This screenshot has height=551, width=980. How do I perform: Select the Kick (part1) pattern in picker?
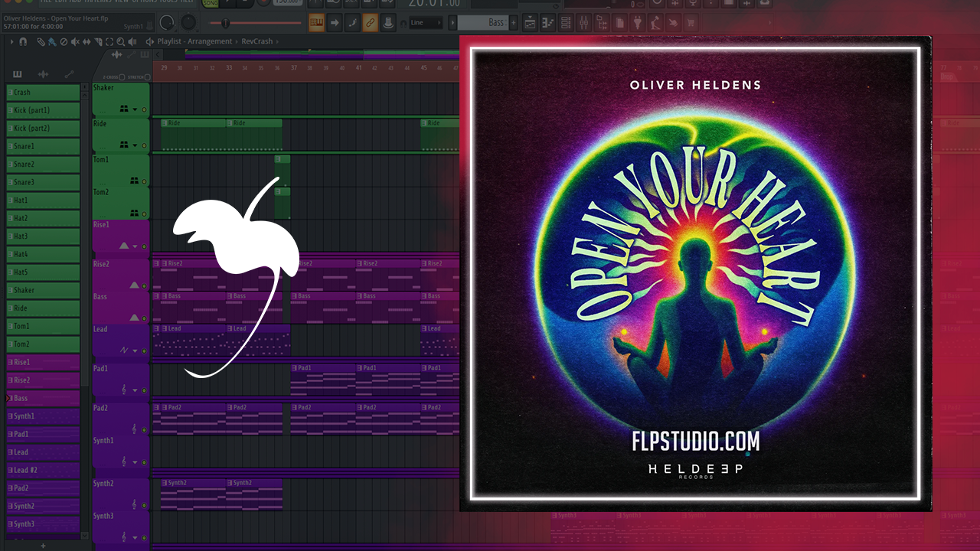[x=43, y=110]
